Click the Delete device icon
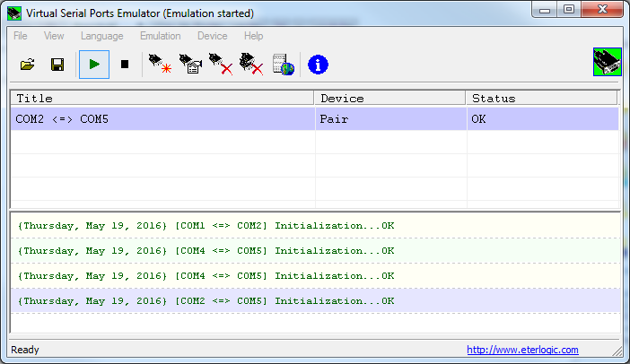Viewport: 630px width, 364px height. [x=220, y=65]
